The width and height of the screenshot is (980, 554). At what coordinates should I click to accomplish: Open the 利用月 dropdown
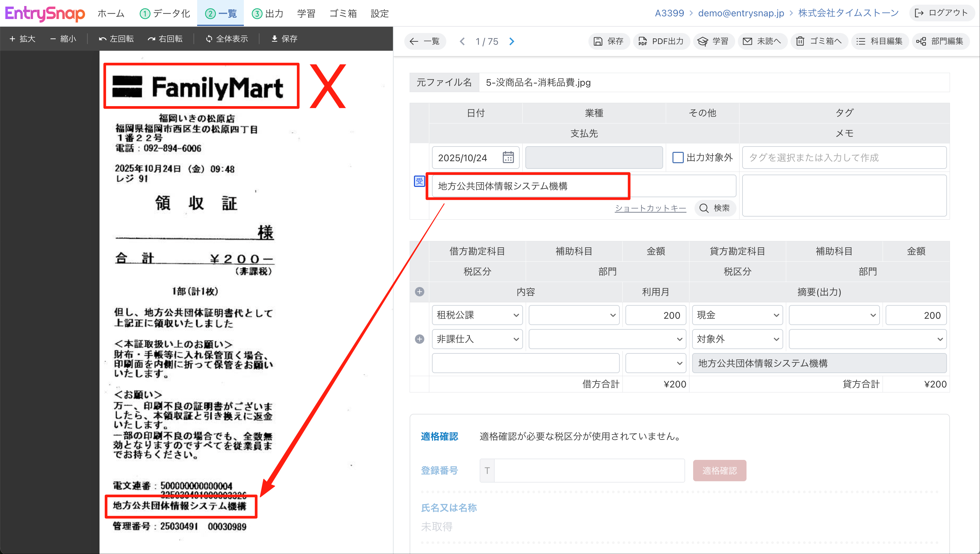(655, 363)
